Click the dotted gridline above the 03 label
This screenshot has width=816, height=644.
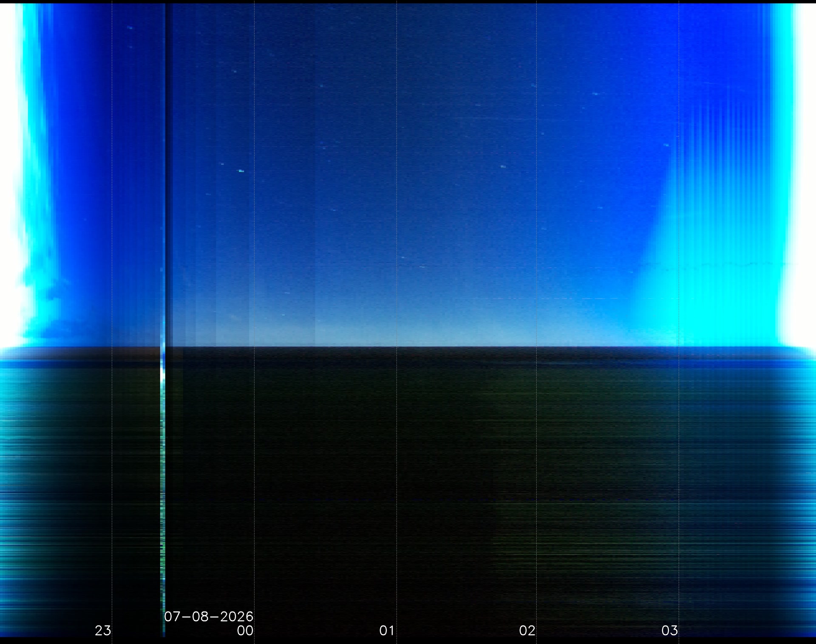click(x=679, y=314)
